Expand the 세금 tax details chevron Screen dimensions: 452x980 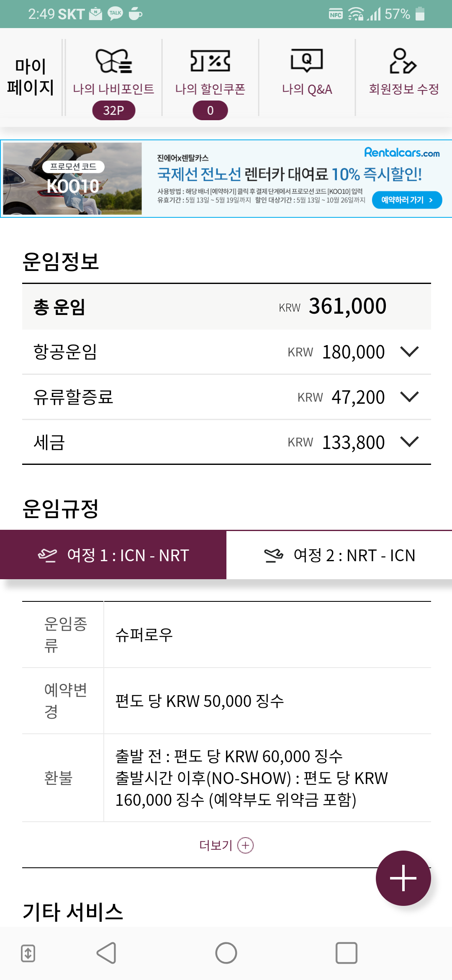[x=409, y=442]
